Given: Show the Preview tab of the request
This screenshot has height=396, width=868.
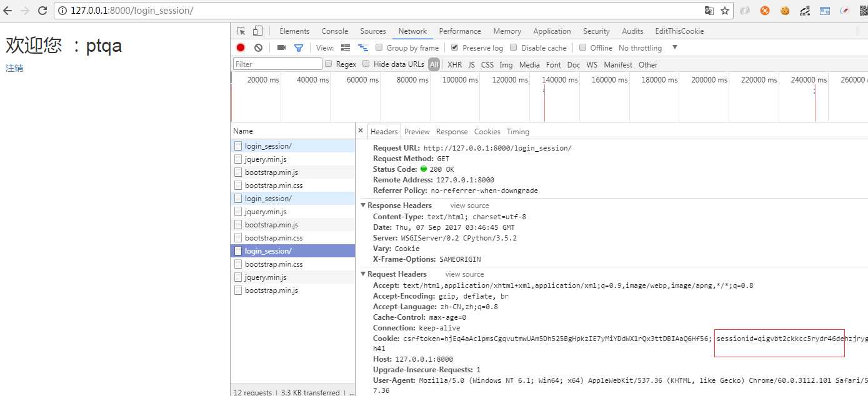Looking at the screenshot, I should pos(417,132).
